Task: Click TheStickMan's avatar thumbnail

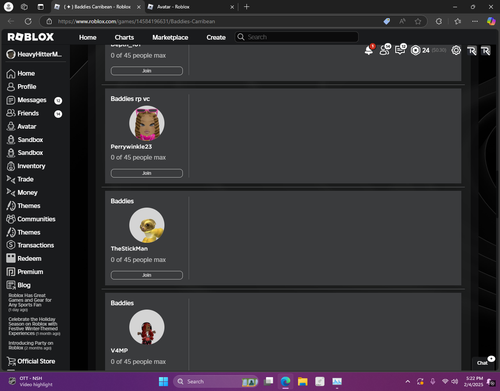Action: coord(147,225)
